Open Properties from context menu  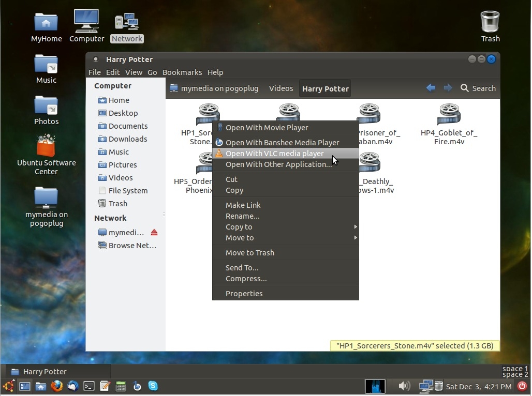coord(285,293)
